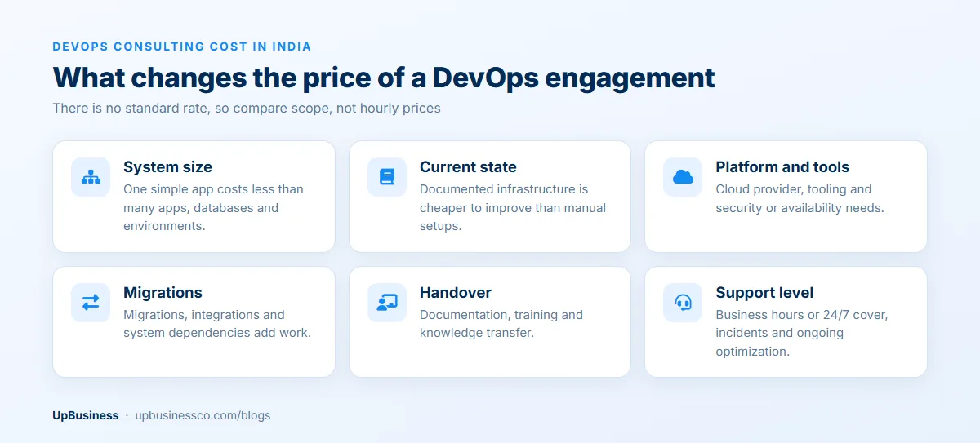Select the System size heading
Screen dimensions: 980x443
click(x=167, y=167)
